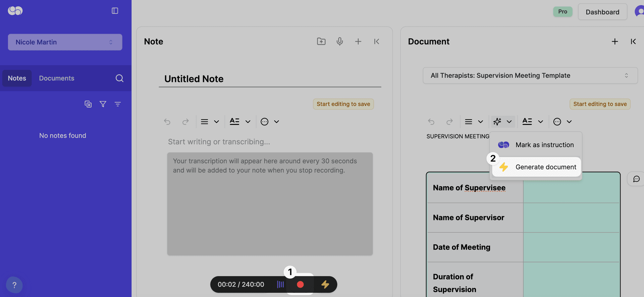Redo in the Note toolbar
This screenshot has height=297, width=644.
[185, 122]
